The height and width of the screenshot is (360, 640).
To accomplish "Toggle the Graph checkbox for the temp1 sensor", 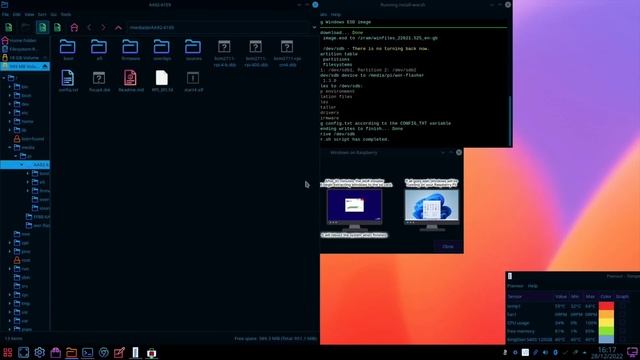I will coord(622,306).
